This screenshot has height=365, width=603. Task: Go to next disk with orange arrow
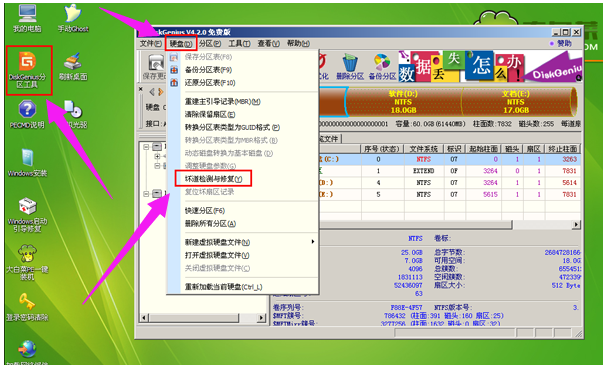coord(161,92)
